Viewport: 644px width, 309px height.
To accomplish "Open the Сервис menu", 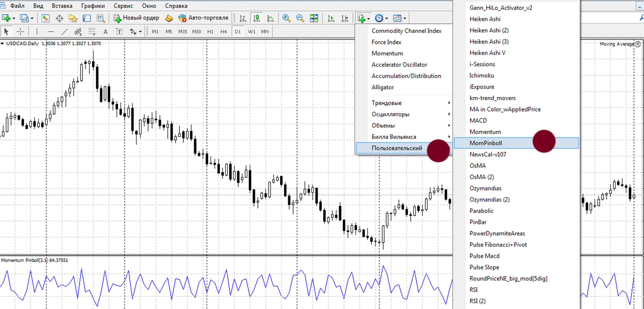I will (123, 6).
